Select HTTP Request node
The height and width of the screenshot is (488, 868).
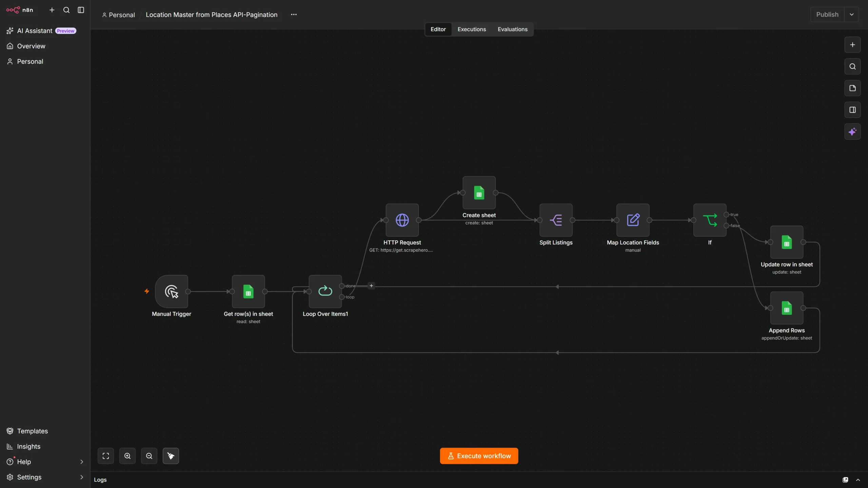(x=402, y=220)
